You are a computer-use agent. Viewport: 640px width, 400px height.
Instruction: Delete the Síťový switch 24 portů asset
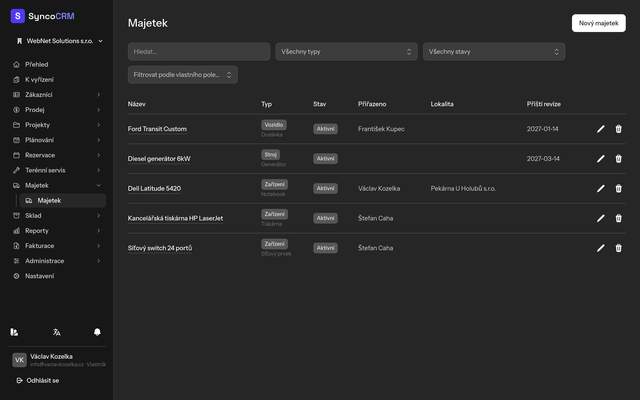tap(618, 248)
